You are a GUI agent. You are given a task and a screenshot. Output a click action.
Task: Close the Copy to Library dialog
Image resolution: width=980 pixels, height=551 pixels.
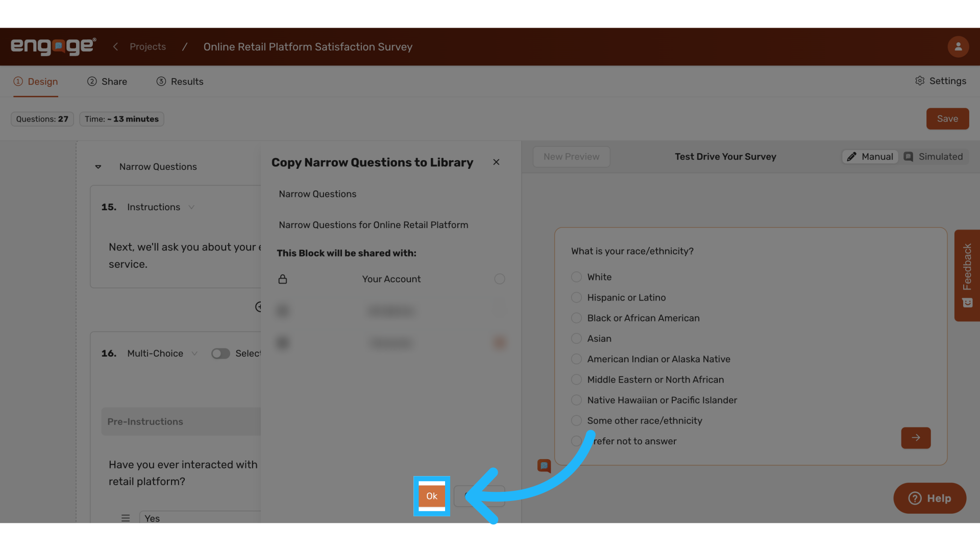[x=496, y=162]
